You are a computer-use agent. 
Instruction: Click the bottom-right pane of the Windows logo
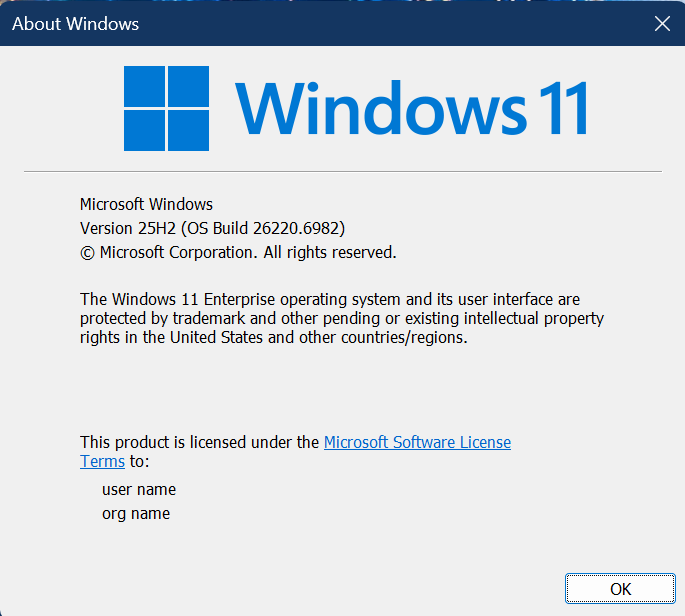coord(188,130)
